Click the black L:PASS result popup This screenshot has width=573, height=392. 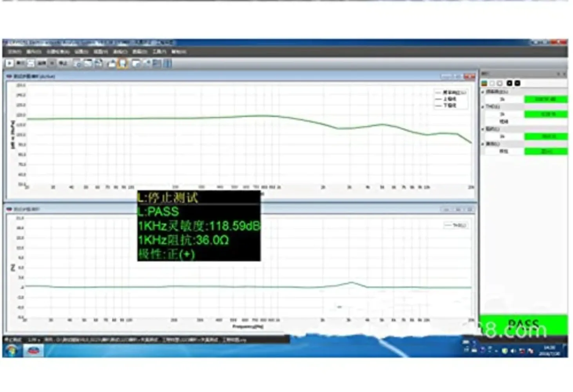coord(198,226)
